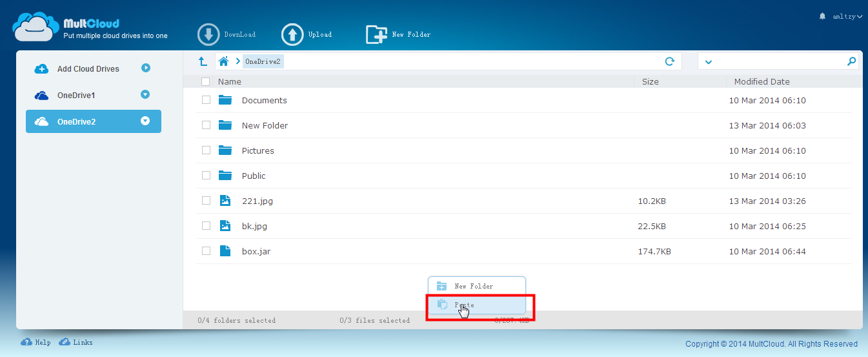
Task: Click the home icon in breadcrumb
Action: point(224,61)
